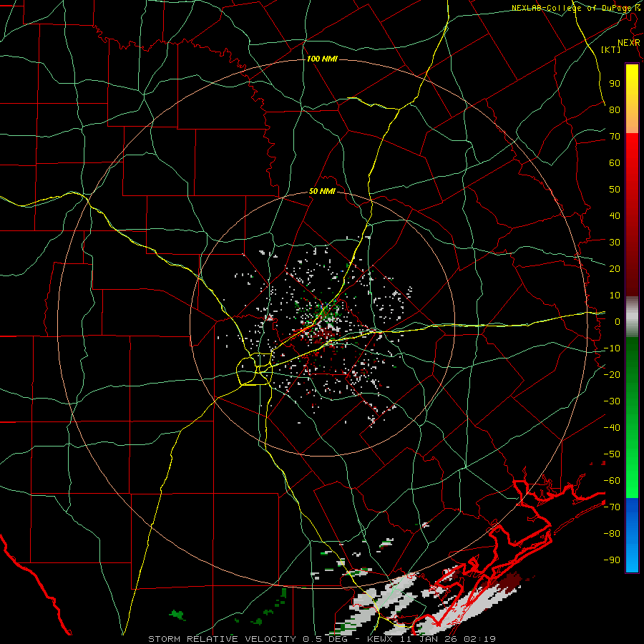
Task: Click the NEXLAB-College of DuPage watermark text
Action: pos(575,8)
